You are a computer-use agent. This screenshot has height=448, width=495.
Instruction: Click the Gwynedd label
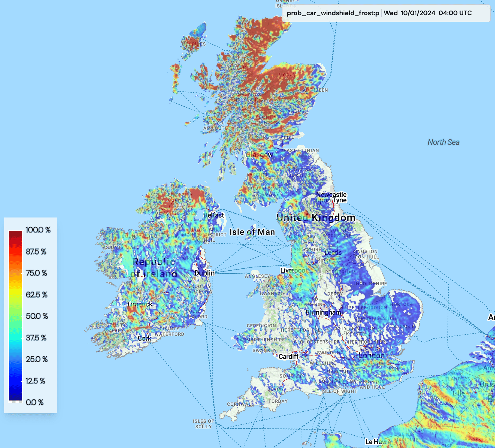pyautogui.click(x=272, y=293)
